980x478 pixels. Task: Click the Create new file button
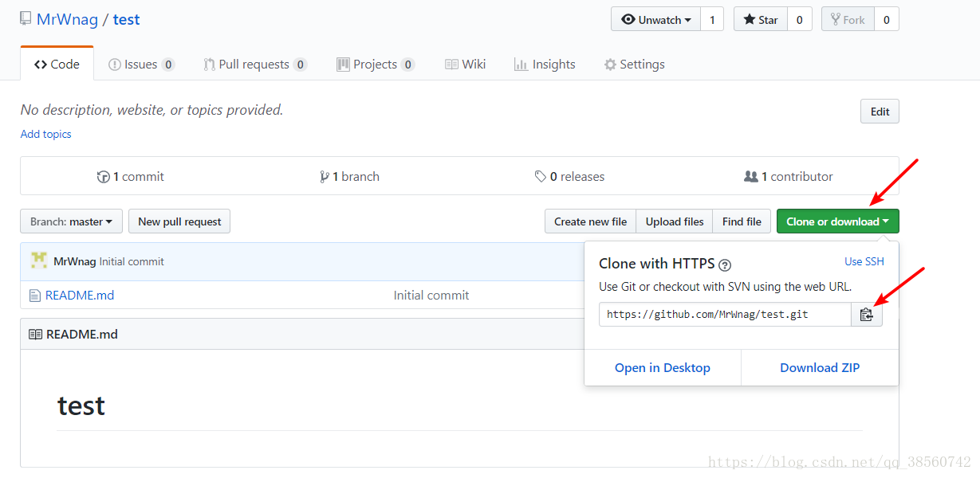tap(590, 221)
